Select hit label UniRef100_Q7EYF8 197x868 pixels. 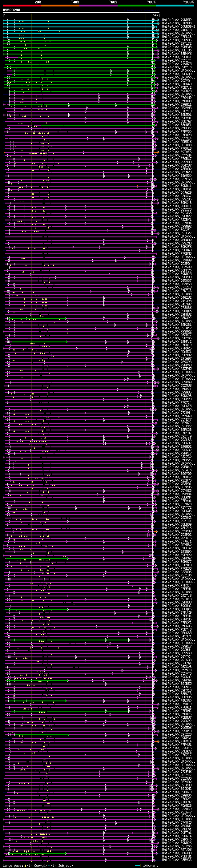click(x=177, y=111)
